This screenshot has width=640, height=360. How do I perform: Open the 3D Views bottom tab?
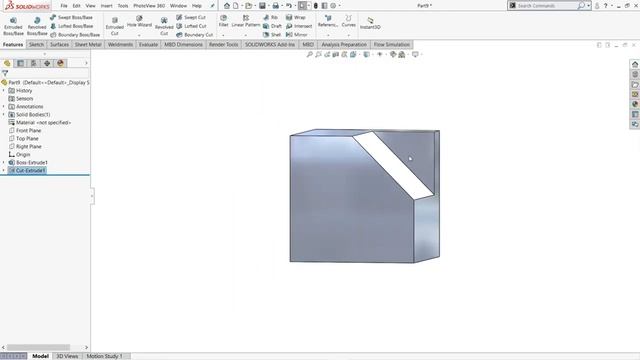(67, 356)
